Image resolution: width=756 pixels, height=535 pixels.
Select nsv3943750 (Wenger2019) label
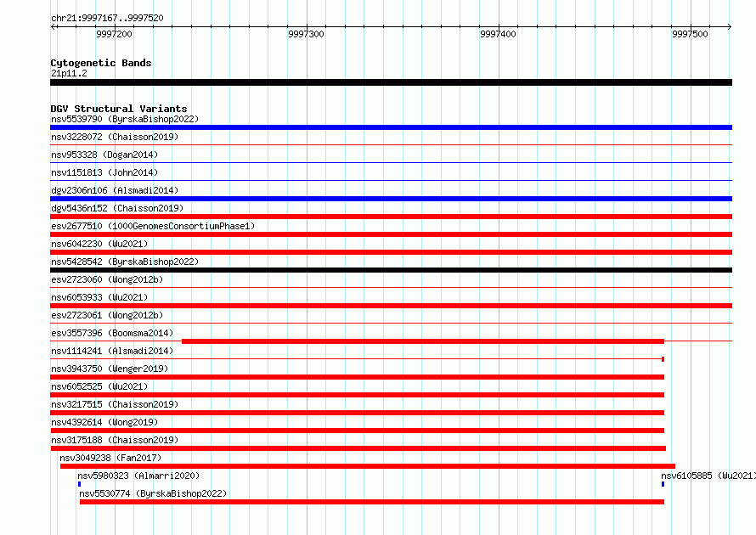coord(110,369)
